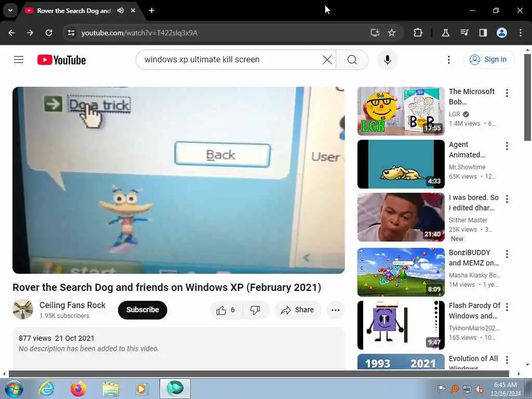The image size is (532, 399).
Task: Click the URL in the address bar
Action: point(139,33)
